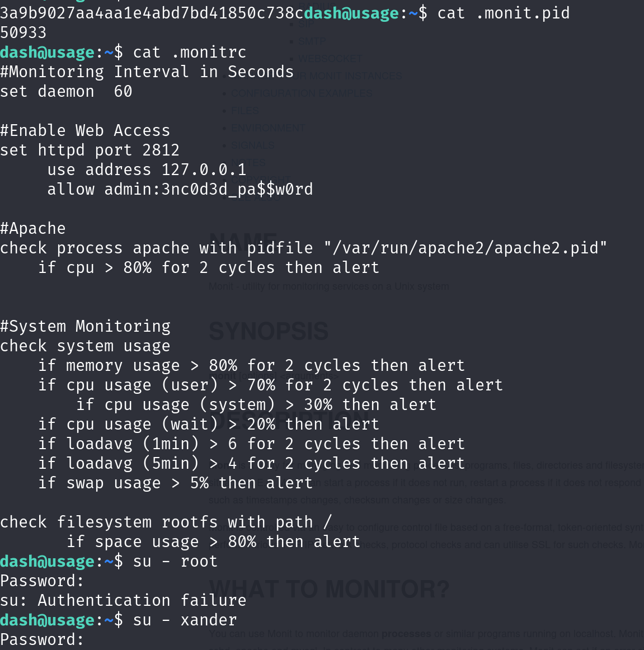Click the "set daemon 60" line

66,92
